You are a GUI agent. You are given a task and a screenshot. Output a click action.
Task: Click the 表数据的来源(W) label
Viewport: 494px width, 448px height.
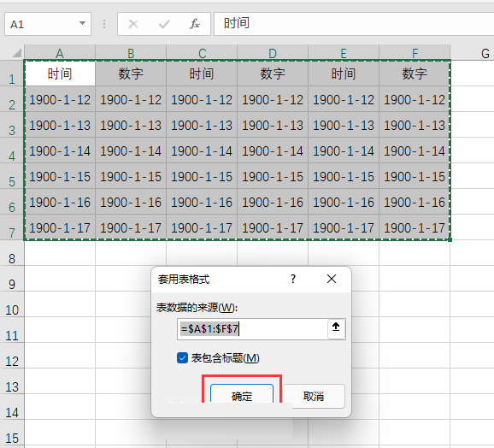197,308
